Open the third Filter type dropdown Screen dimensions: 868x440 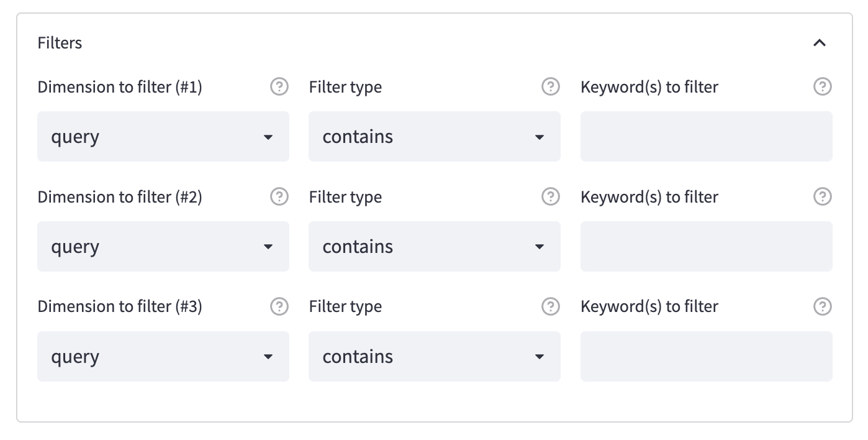coord(434,357)
